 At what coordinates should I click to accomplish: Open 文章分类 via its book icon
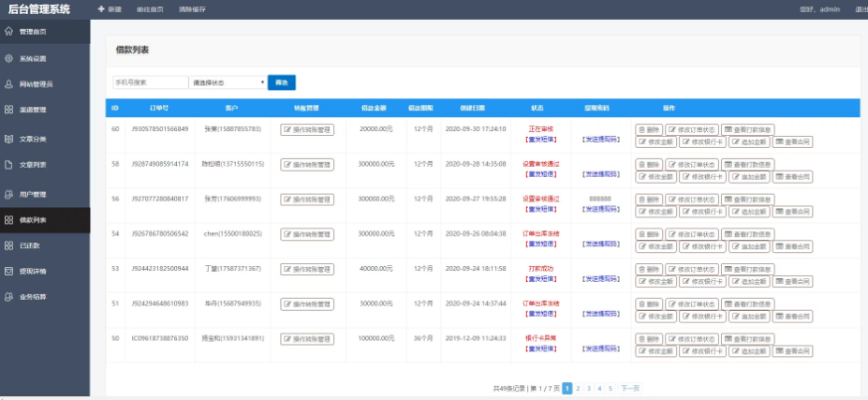tap(8, 139)
